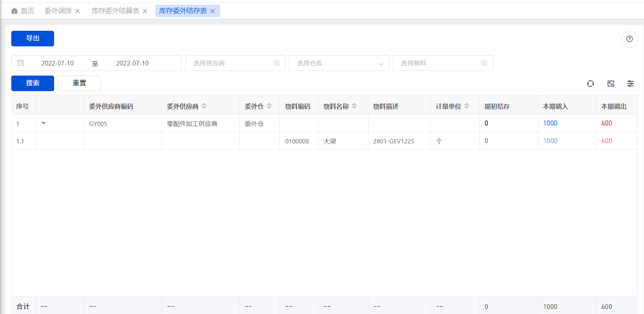Collapse row 1 expander arrow

[44, 123]
